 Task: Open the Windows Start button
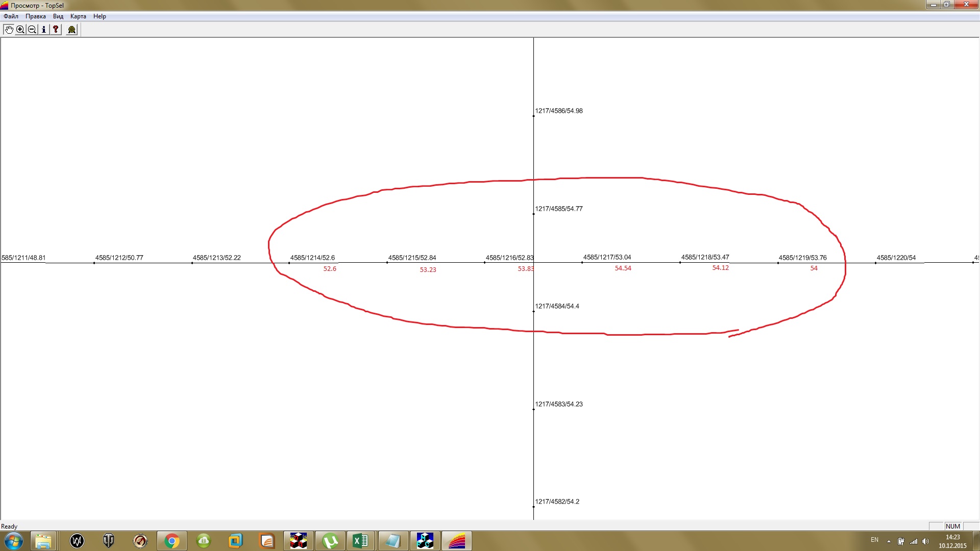click(14, 541)
